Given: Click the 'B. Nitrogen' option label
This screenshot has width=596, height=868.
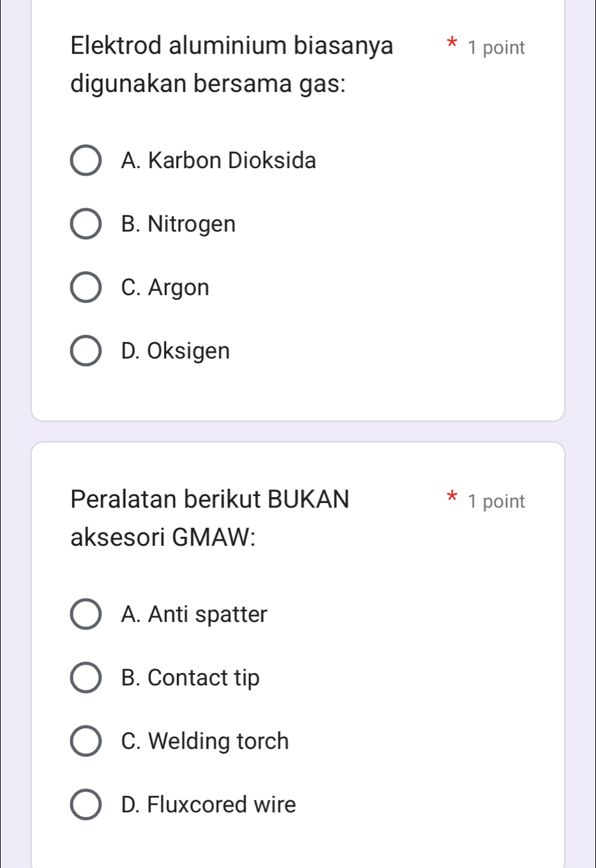Looking at the screenshot, I should (178, 224).
